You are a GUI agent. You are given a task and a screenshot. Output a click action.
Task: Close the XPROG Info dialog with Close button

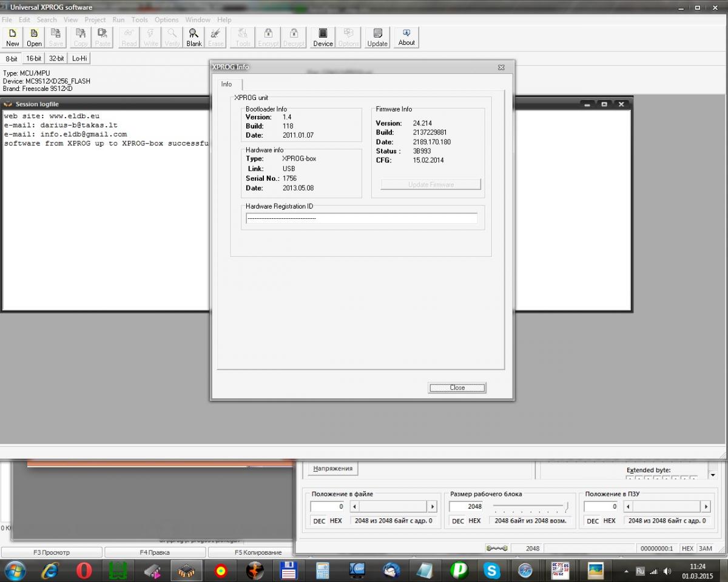(x=457, y=387)
